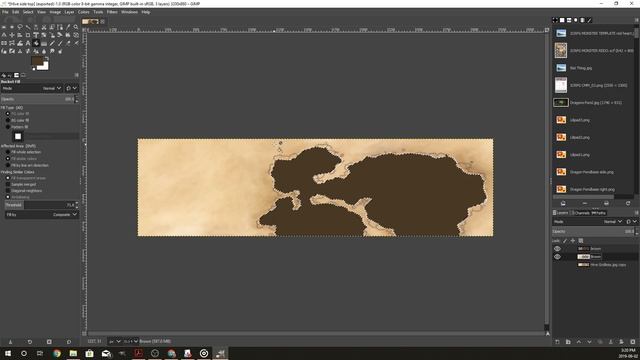Open the File menu
This screenshot has width=640, height=360.
click(5, 12)
